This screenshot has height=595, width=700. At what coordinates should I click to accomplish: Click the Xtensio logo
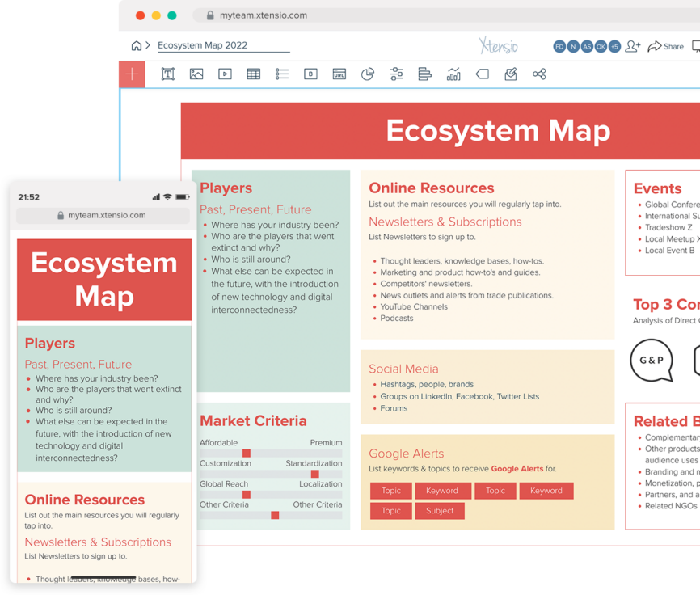pyautogui.click(x=499, y=45)
